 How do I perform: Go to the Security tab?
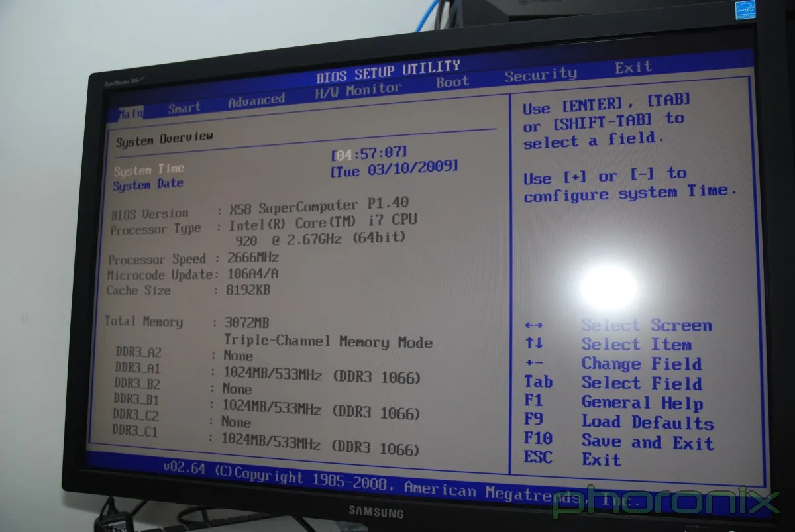[x=541, y=75]
